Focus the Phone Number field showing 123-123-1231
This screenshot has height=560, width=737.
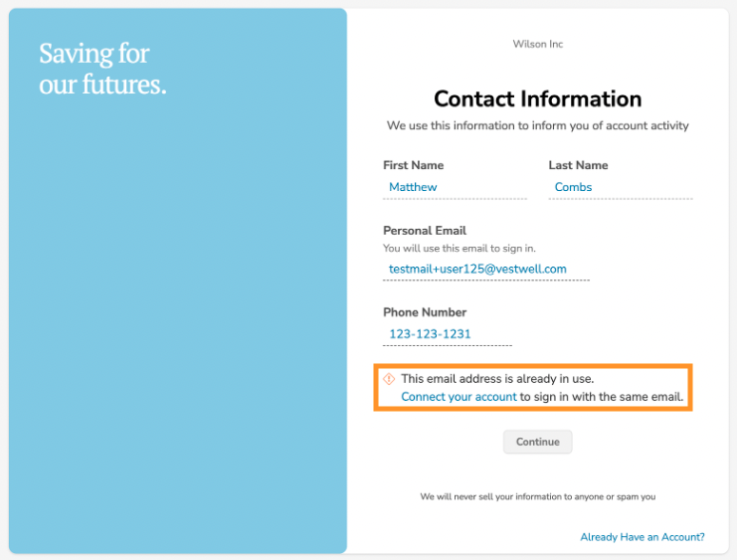coord(447,334)
